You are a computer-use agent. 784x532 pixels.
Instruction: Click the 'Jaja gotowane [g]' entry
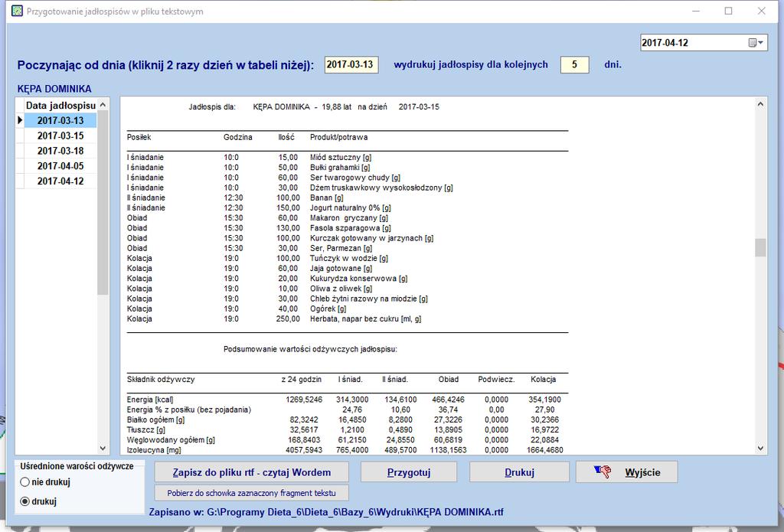coord(341,269)
